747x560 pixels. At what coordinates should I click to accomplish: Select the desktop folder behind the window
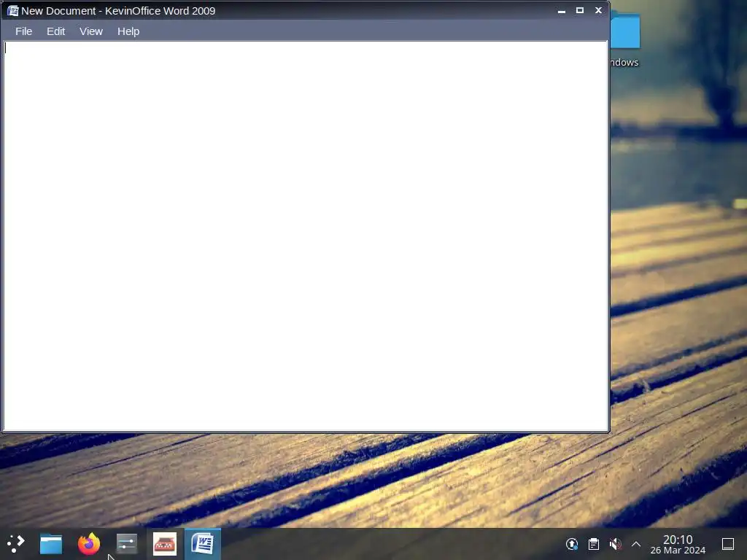[x=625, y=40]
